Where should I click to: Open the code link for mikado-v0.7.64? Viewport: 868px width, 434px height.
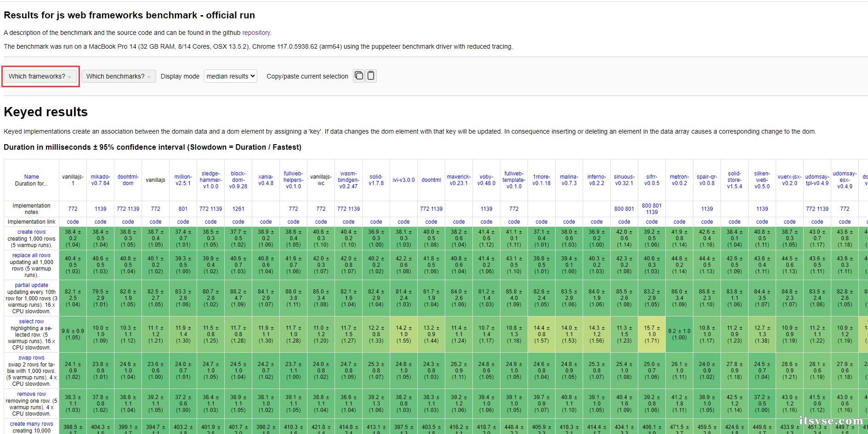(100, 222)
